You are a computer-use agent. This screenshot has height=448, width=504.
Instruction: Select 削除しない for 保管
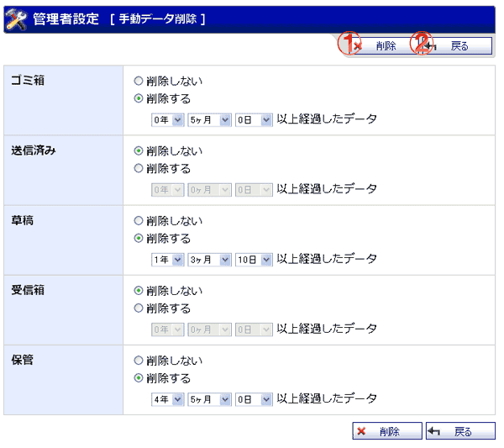(x=139, y=361)
